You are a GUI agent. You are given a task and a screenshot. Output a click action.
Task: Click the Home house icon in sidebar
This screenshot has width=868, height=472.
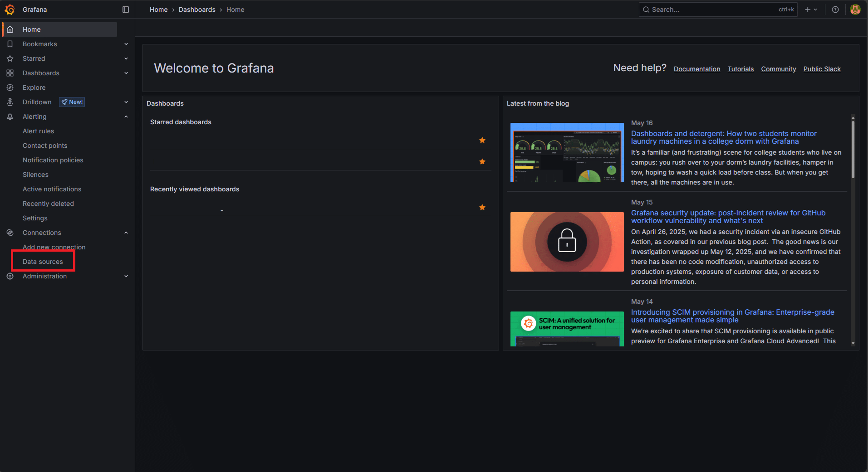[10, 29]
